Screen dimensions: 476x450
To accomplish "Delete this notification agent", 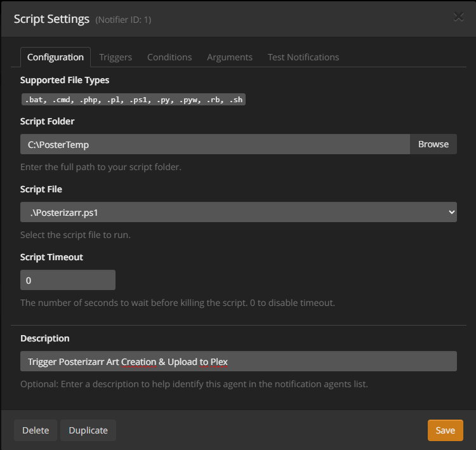I will (36, 430).
